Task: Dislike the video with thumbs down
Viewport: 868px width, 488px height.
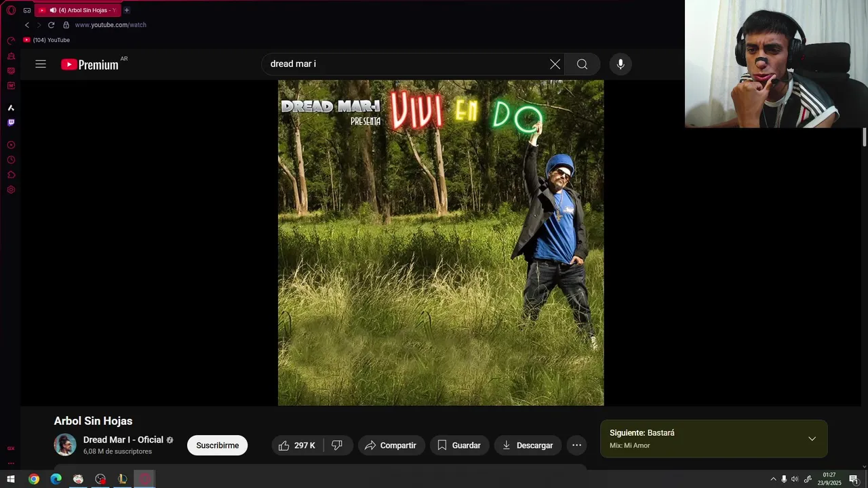Action: tap(337, 445)
